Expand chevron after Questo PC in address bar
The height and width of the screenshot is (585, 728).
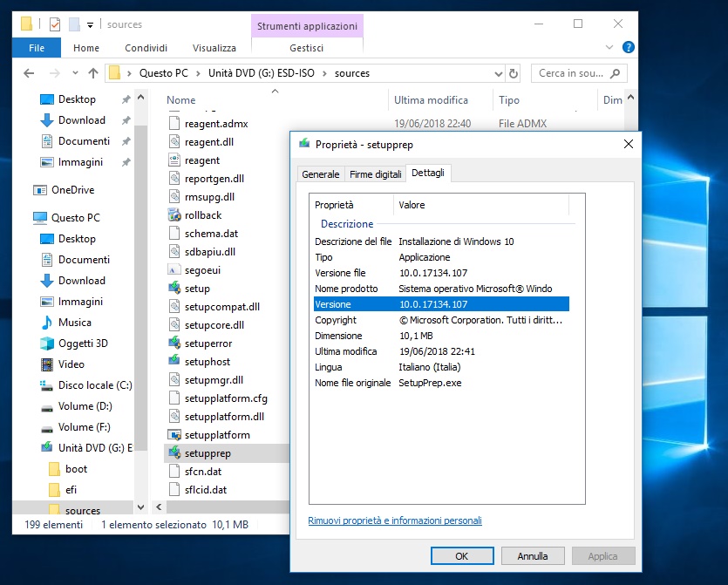[198, 73]
